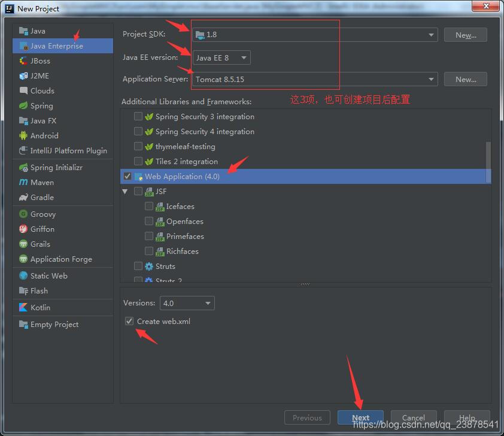Uncheck the Web Application (4.0) checkbox
The width and height of the screenshot is (504, 436).
127,176
